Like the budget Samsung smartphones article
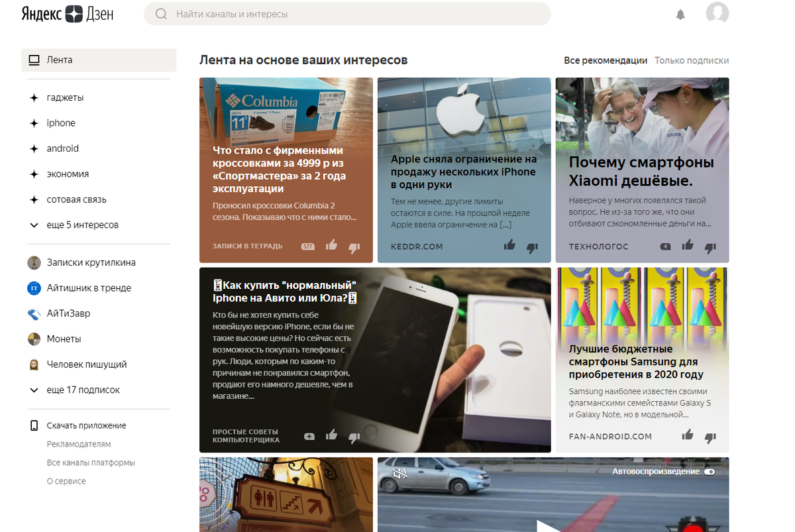 tap(688, 435)
